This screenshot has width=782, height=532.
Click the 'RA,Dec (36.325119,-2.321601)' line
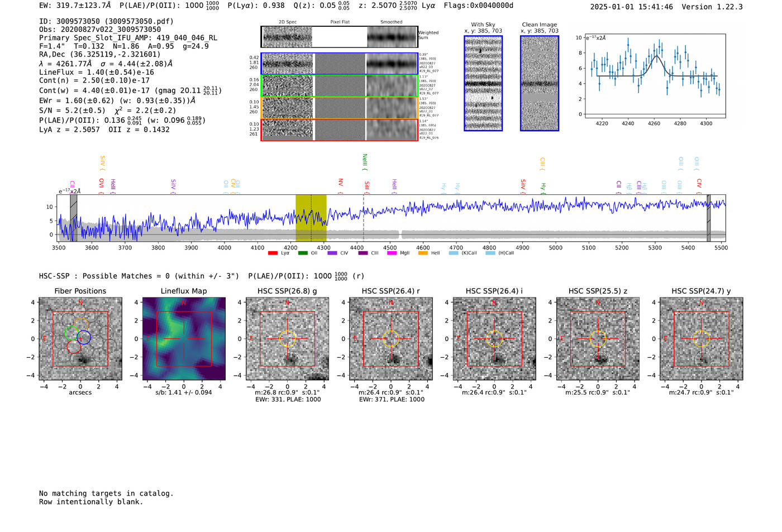99,54
